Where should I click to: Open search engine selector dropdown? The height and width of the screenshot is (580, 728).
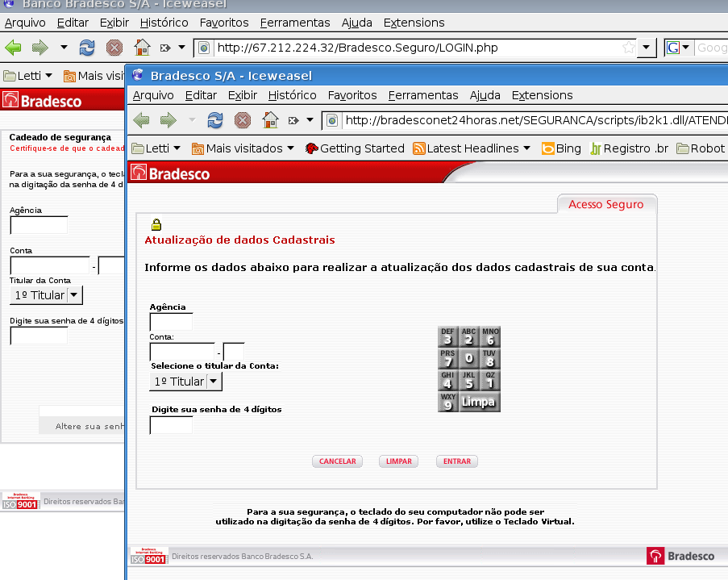(678, 48)
